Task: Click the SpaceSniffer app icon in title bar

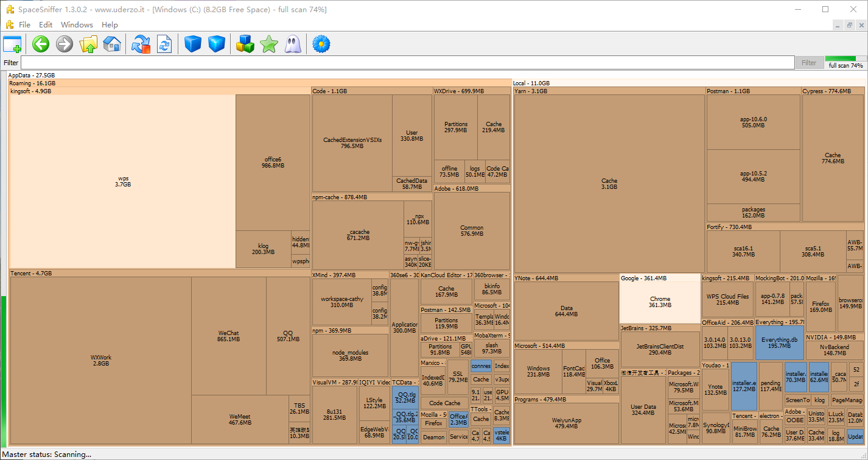Action: pos(10,10)
